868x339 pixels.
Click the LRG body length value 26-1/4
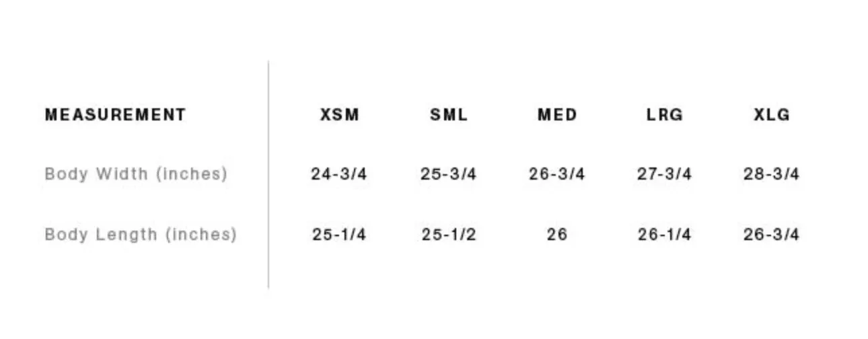click(x=665, y=235)
